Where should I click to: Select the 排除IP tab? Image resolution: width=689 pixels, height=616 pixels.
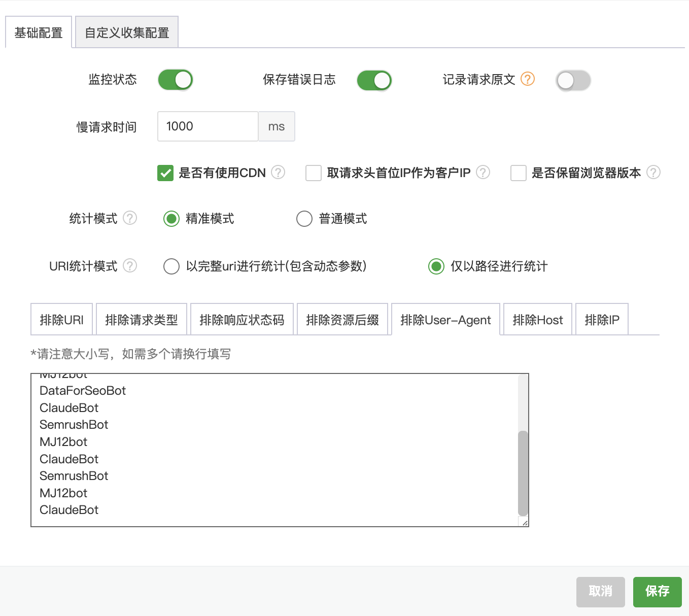(601, 319)
